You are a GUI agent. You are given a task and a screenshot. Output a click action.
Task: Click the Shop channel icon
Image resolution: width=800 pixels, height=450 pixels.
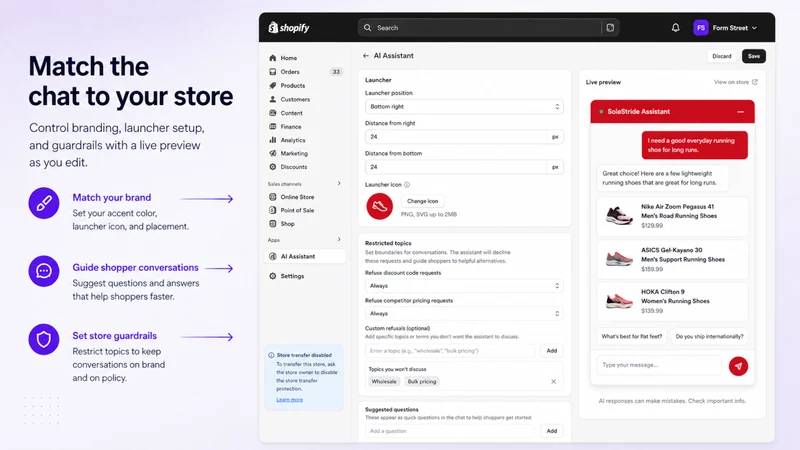point(272,223)
